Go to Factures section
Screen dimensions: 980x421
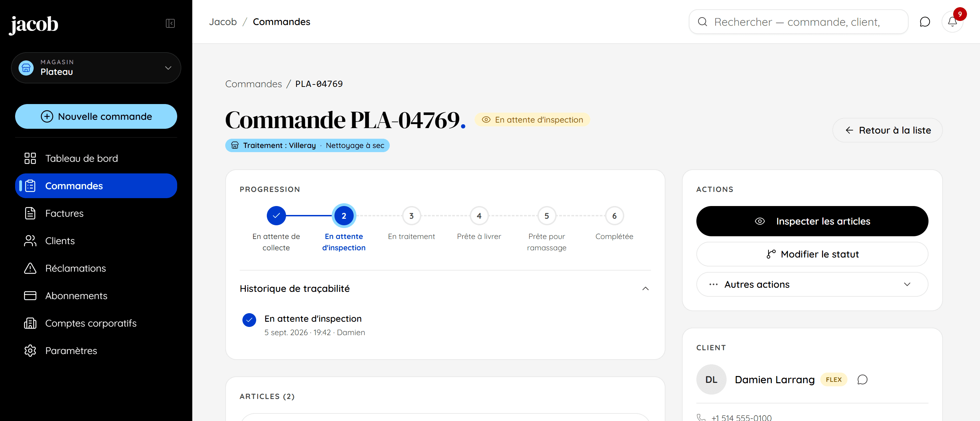tap(96, 213)
